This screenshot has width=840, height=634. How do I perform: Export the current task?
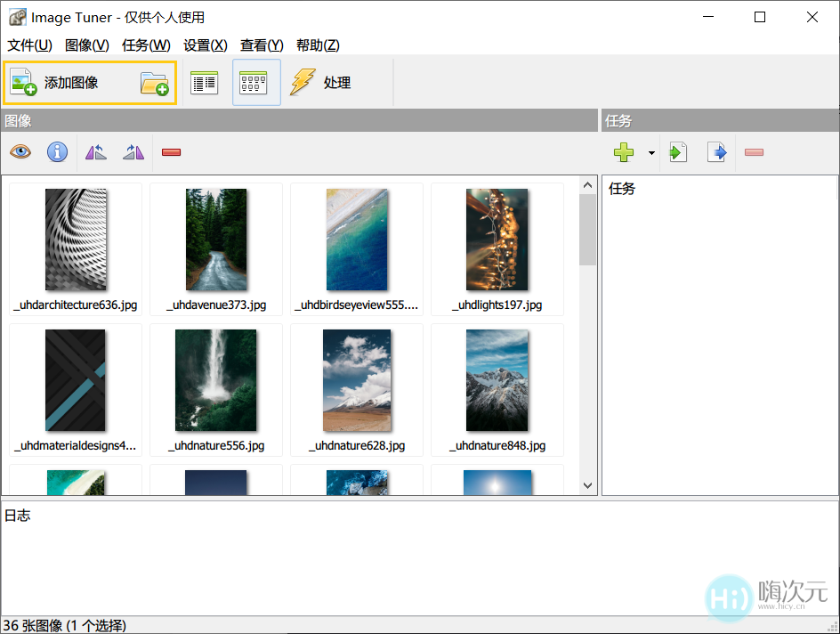(717, 151)
